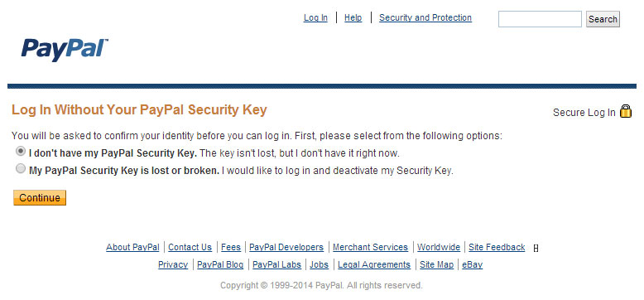This screenshot has height=300, width=644.
Task: Click the PayPal logo
Action: (65, 50)
